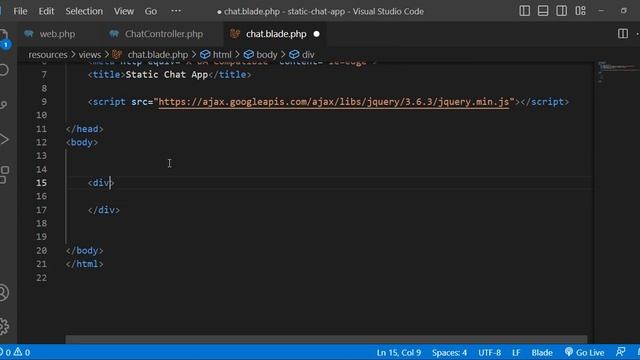The height and width of the screenshot is (360, 640).
Task: Click the views breadcrumb
Action: [90, 55]
